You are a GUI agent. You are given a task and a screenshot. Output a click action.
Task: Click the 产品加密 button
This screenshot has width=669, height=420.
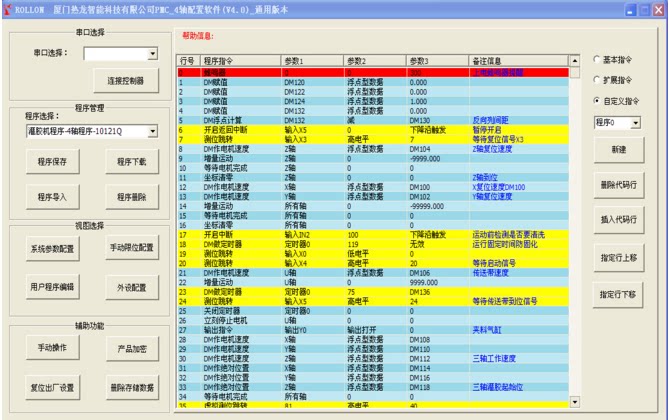tap(132, 349)
